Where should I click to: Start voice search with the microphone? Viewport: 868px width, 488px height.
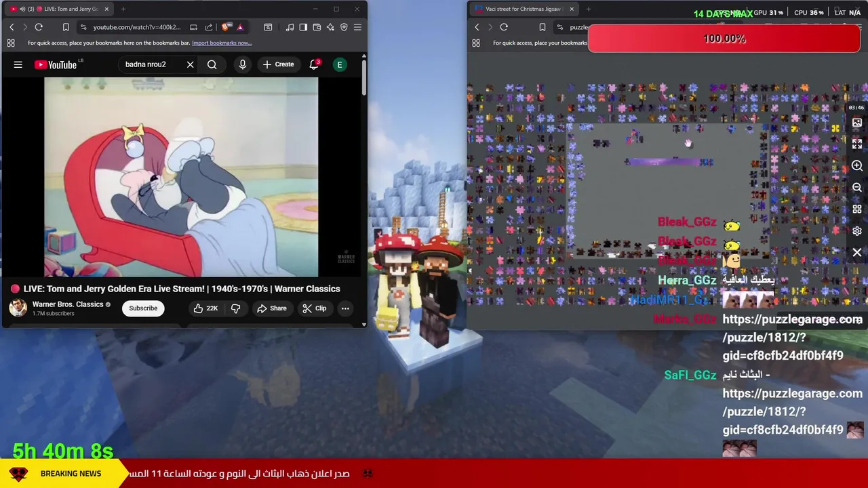click(x=243, y=64)
